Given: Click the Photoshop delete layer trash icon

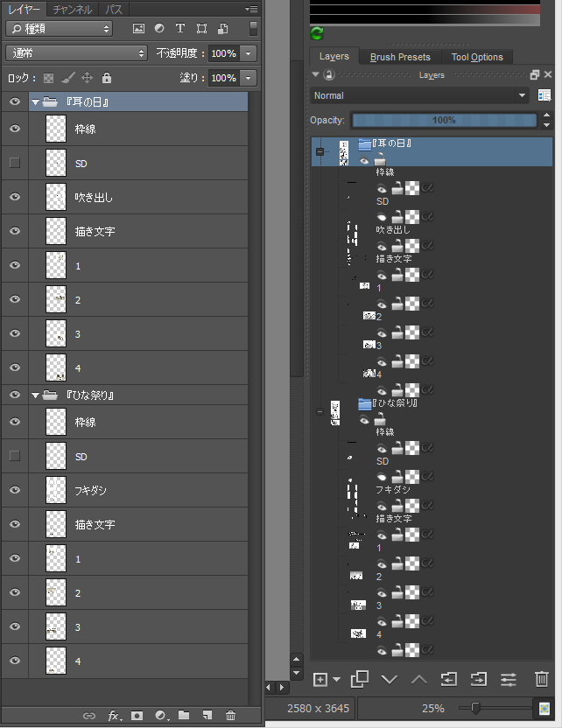Looking at the screenshot, I should coord(230,715).
